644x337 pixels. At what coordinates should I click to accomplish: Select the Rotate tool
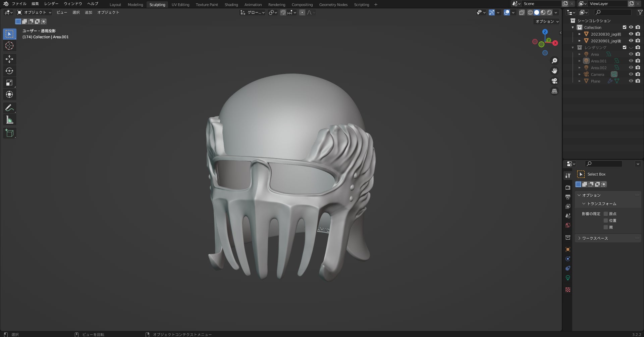click(x=9, y=71)
